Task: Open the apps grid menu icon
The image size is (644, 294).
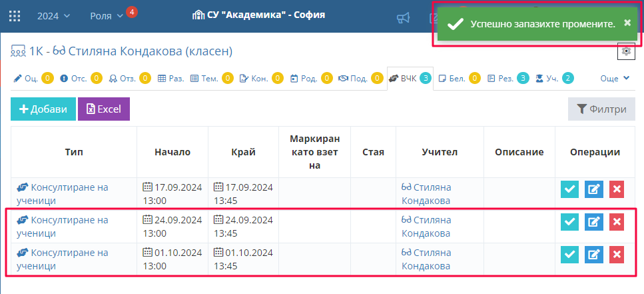Action: [14, 15]
